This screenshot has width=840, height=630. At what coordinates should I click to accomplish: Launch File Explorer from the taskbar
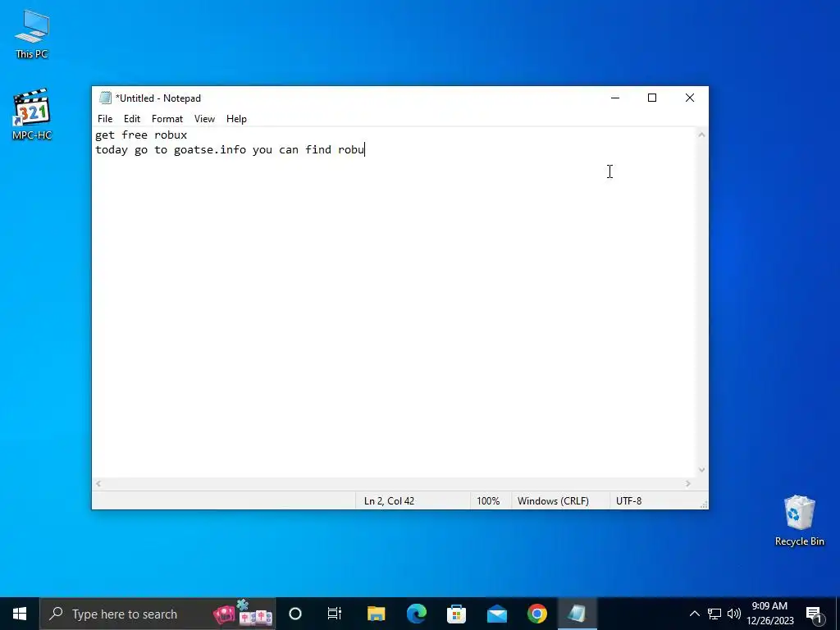[x=376, y=614]
